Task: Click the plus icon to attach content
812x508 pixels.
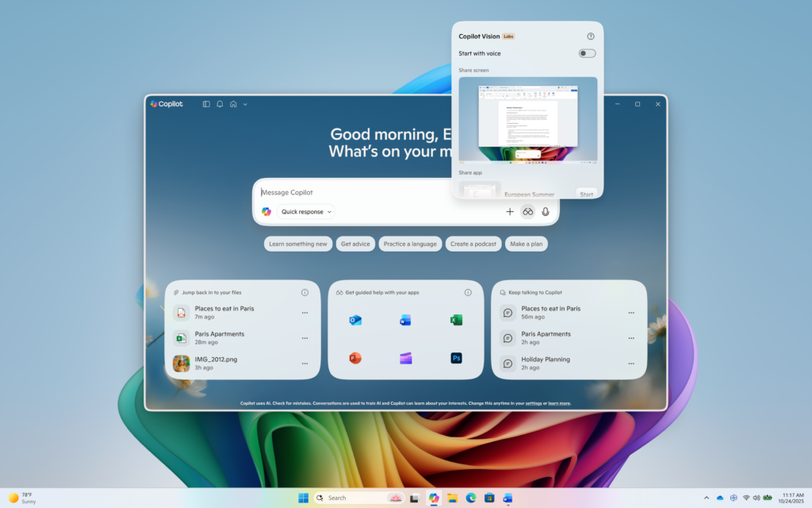Action: pos(510,212)
